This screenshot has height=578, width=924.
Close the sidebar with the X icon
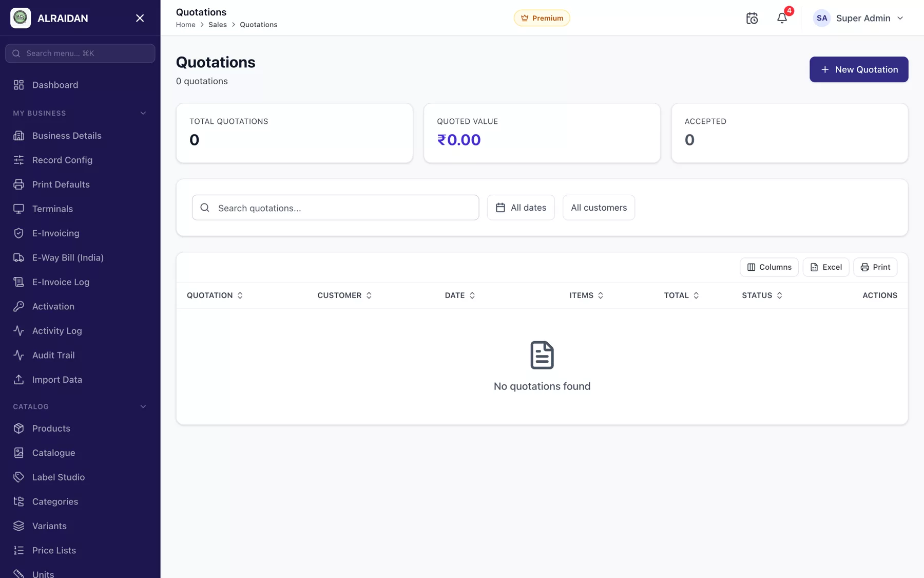[140, 18]
